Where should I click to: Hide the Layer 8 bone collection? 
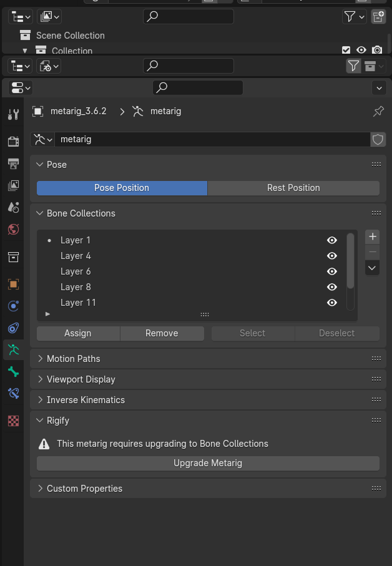tap(332, 287)
